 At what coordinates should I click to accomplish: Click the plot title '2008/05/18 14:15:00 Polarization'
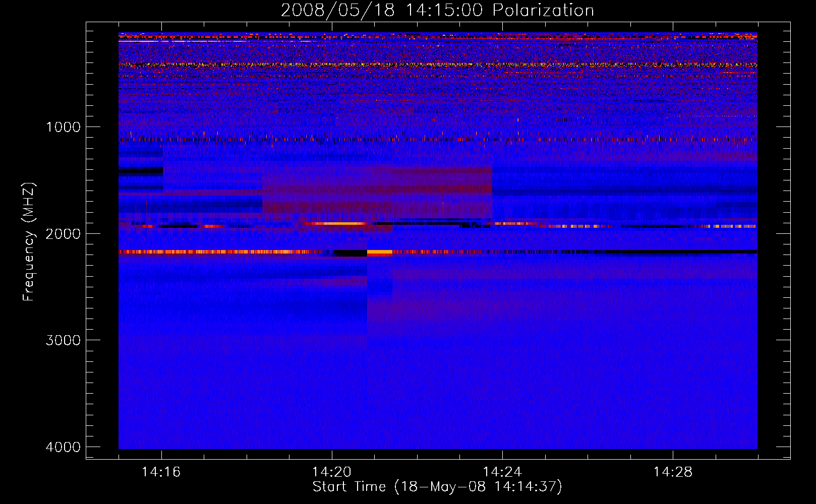point(437,11)
